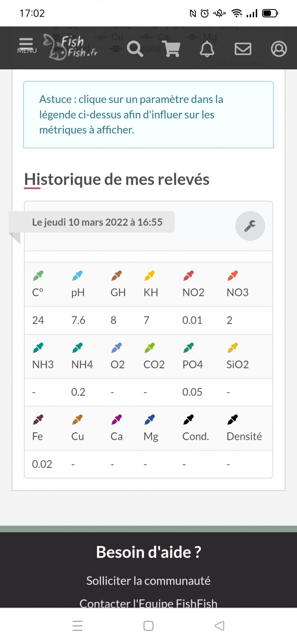297x644 pixels.
Task: Open Contacter l'Equipe FishFish link
Action: pyautogui.click(x=148, y=603)
